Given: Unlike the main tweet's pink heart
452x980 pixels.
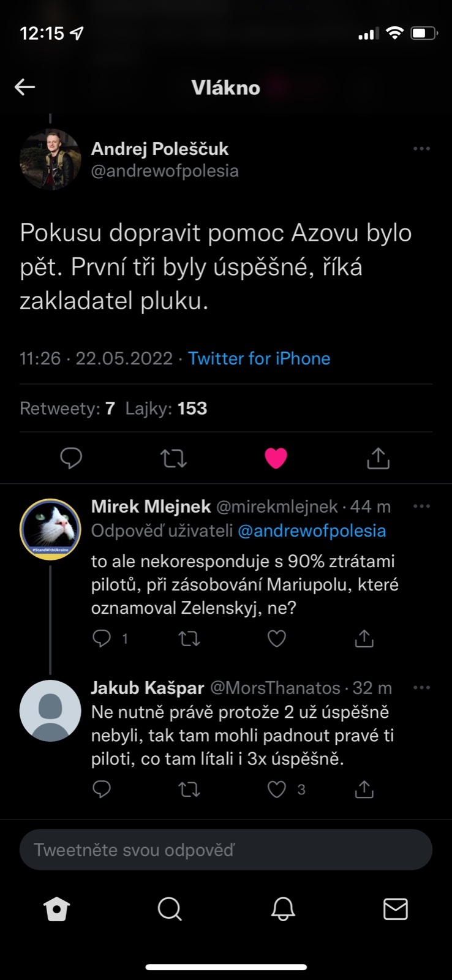Looking at the screenshot, I should [x=276, y=458].
